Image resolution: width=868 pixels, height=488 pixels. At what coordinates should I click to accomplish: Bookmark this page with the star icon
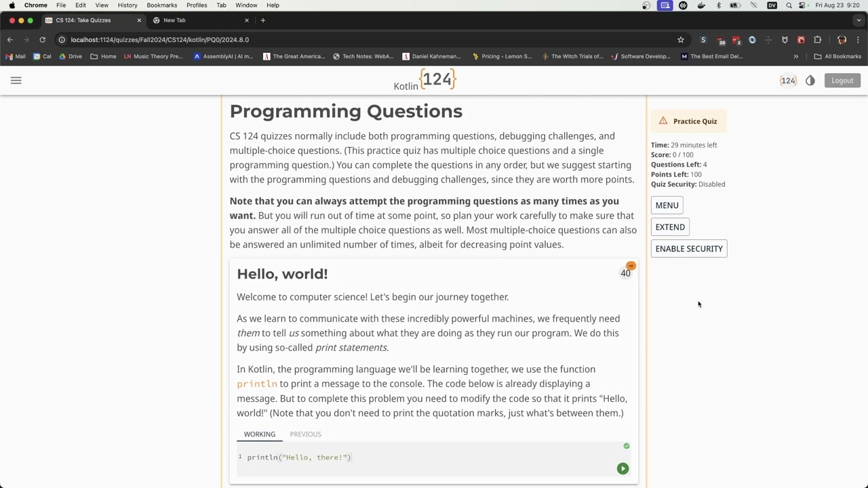pyautogui.click(x=681, y=40)
